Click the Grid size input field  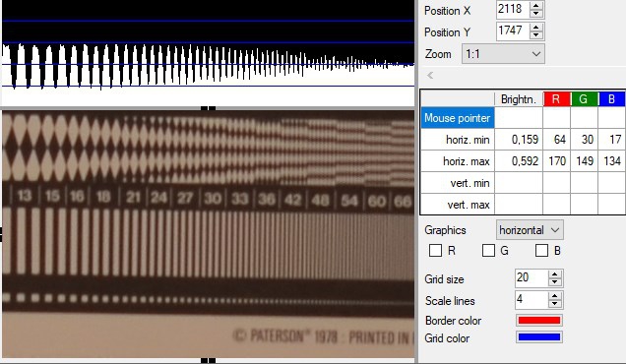(x=532, y=277)
